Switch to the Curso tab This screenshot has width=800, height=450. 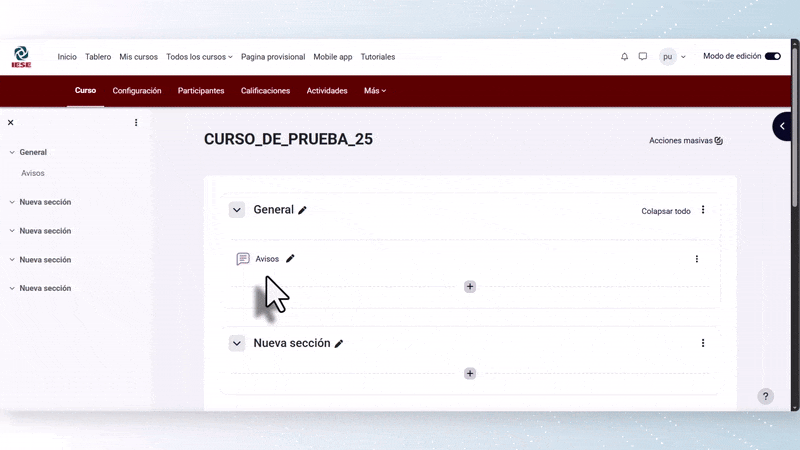[x=85, y=90]
